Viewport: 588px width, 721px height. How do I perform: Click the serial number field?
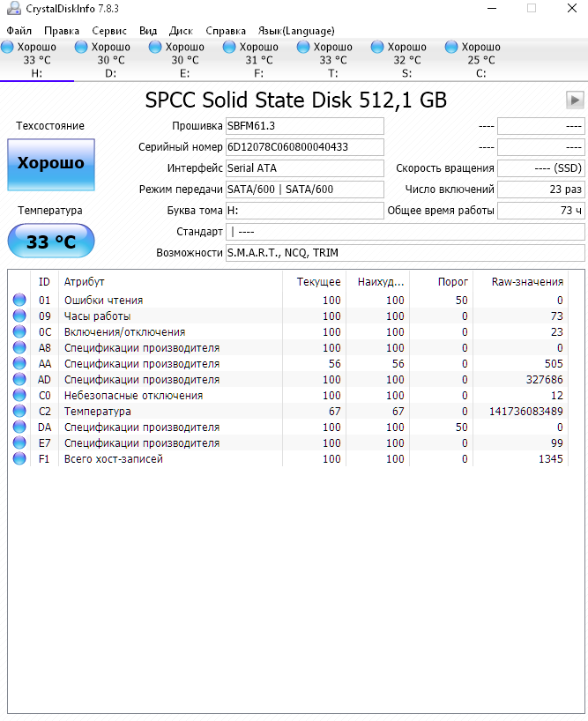[304, 147]
